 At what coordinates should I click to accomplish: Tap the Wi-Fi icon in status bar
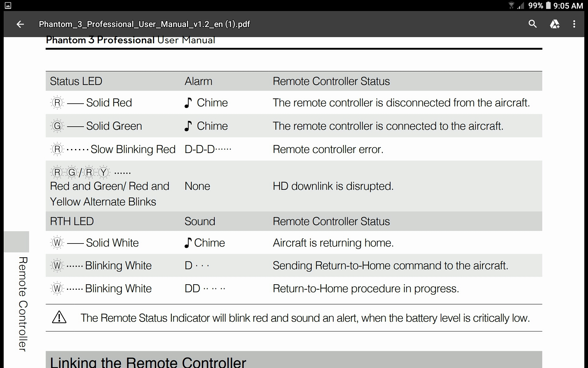[511, 6]
